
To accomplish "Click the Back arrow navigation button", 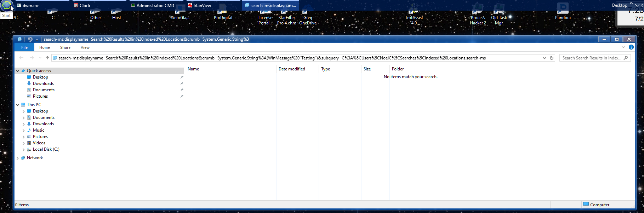I will pos(21,58).
